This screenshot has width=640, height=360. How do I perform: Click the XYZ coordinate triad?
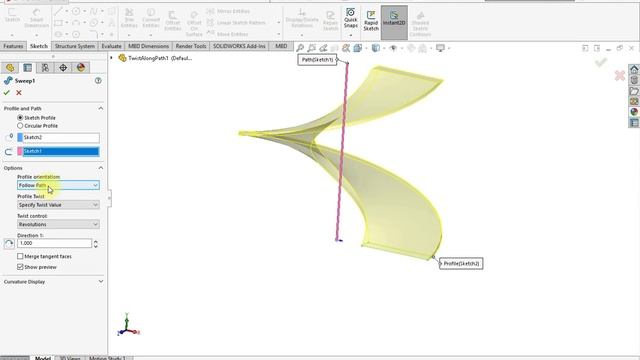click(128, 325)
